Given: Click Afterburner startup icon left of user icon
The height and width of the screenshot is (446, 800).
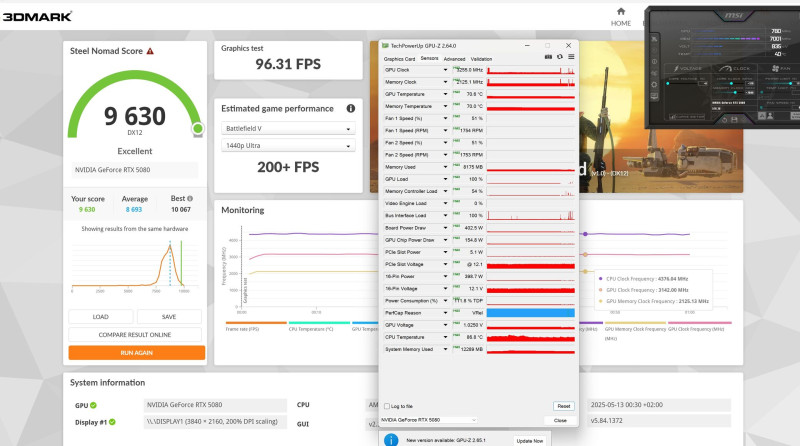Looking at the screenshot, I should (x=762, y=116).
